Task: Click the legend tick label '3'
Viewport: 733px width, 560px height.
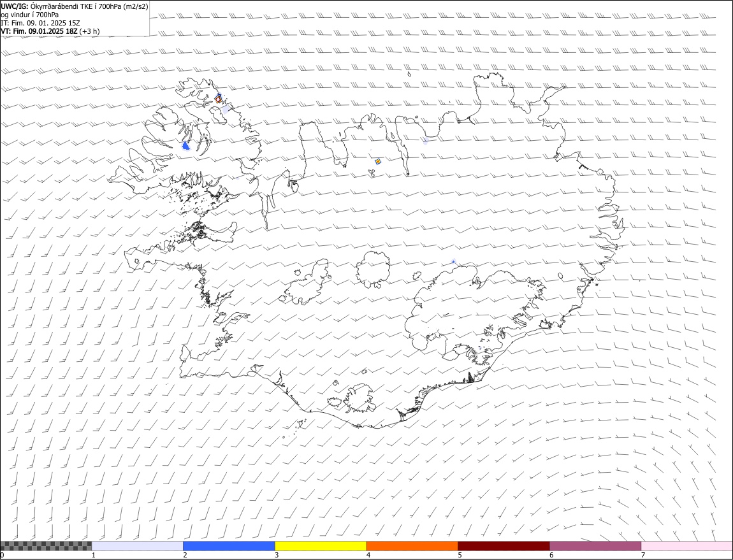Action: click(277, 556)
